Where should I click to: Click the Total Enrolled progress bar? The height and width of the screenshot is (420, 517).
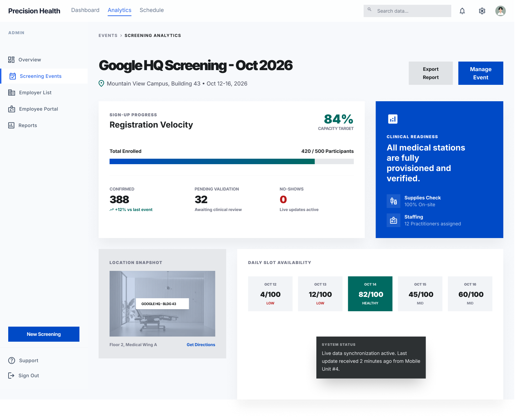click(231, 161)
